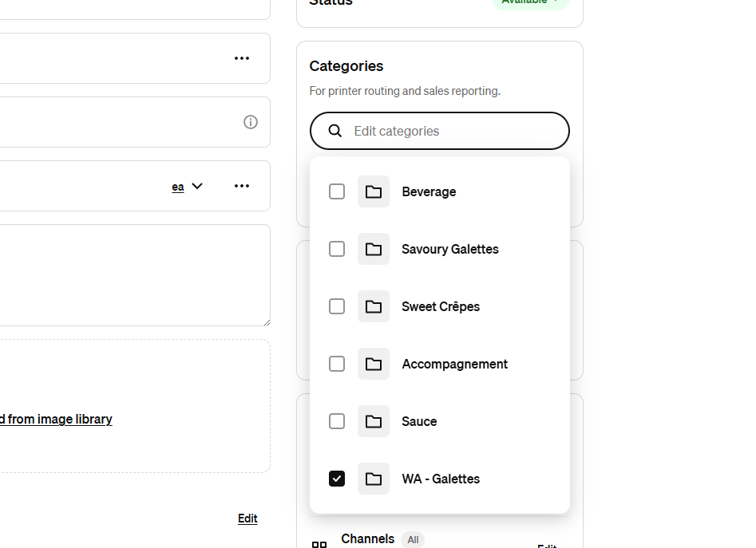The image size is (756, 548).
Task: Focus the Edit categories search field
Action: (x=440, y=131)
